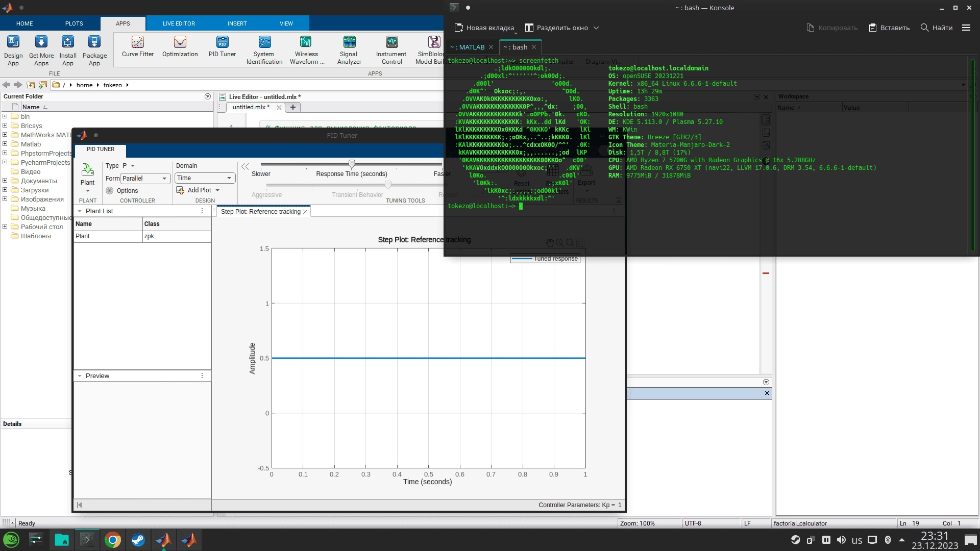Click Новая вкладка in Konsole
Viewport: 980px width, 551px height.
(x=484, y=28)
